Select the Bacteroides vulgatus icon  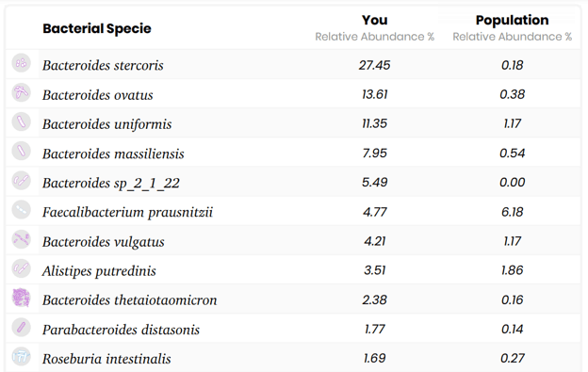click(x=21, y=239)
